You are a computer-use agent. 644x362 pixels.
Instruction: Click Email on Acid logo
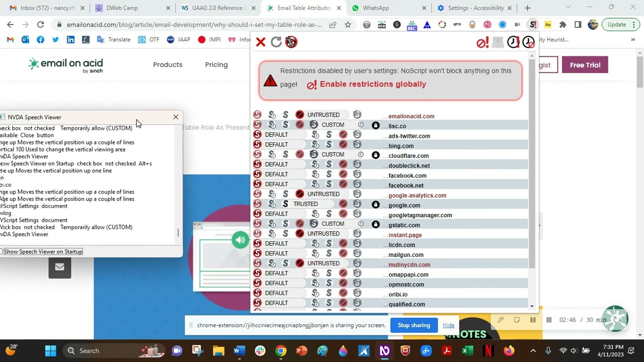click(x=66, y=65)
